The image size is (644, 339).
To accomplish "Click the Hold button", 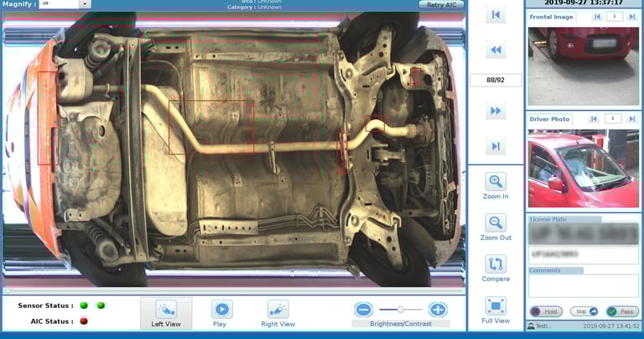I will pos(546,311).
